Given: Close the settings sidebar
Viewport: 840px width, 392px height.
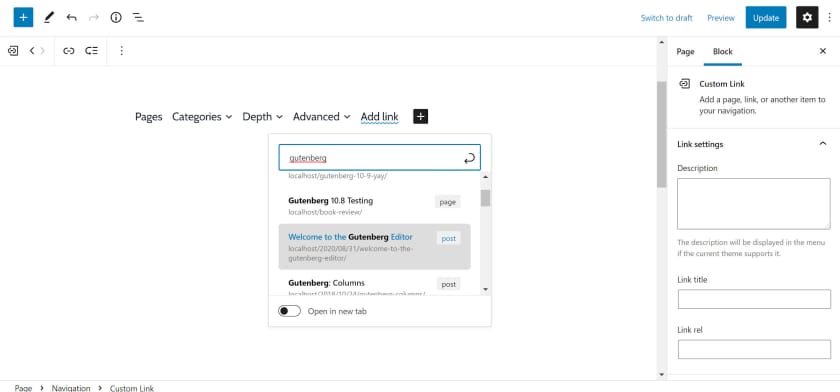Looking at the screenshot, I should (x=823, y=51).
